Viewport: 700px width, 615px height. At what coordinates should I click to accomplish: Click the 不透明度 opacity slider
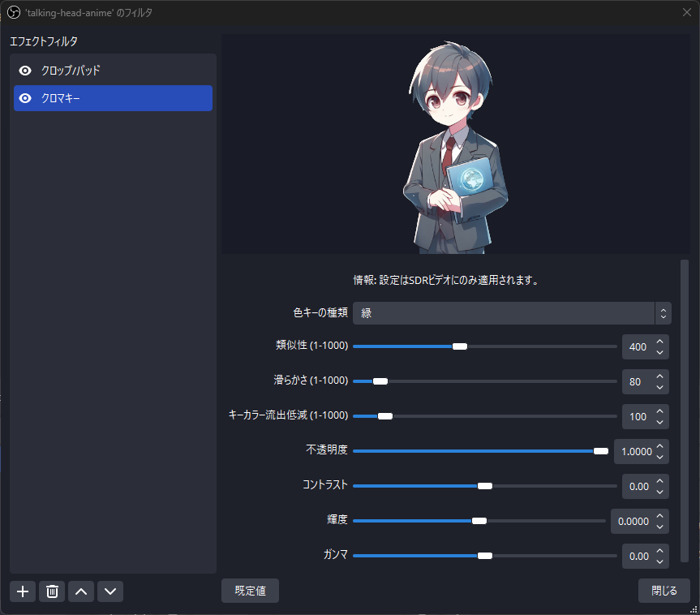click(x=483, y=451)
